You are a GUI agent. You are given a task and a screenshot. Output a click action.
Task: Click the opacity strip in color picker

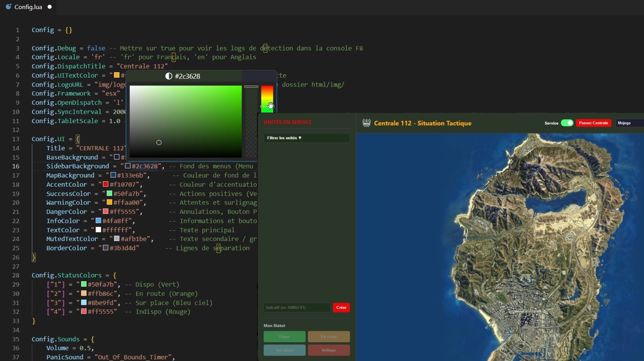(251, 122)
